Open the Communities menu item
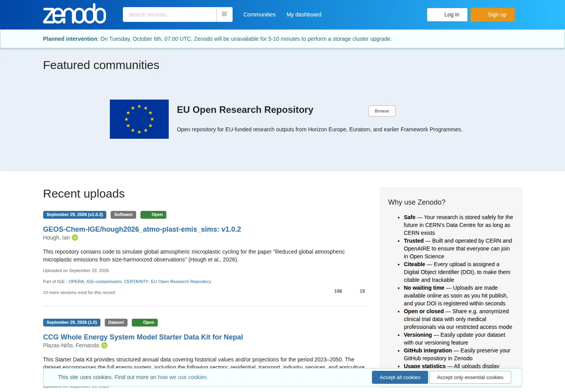 [259, 15]
